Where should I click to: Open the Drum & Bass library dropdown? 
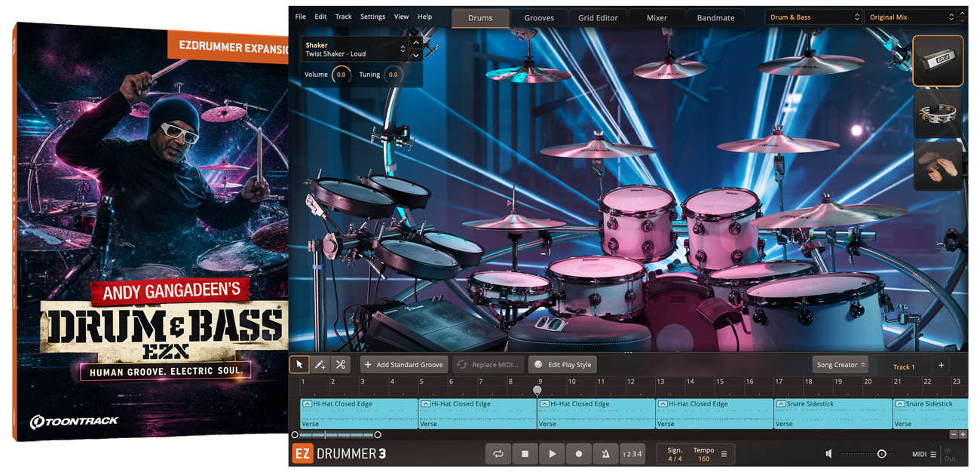pos(813,17)
